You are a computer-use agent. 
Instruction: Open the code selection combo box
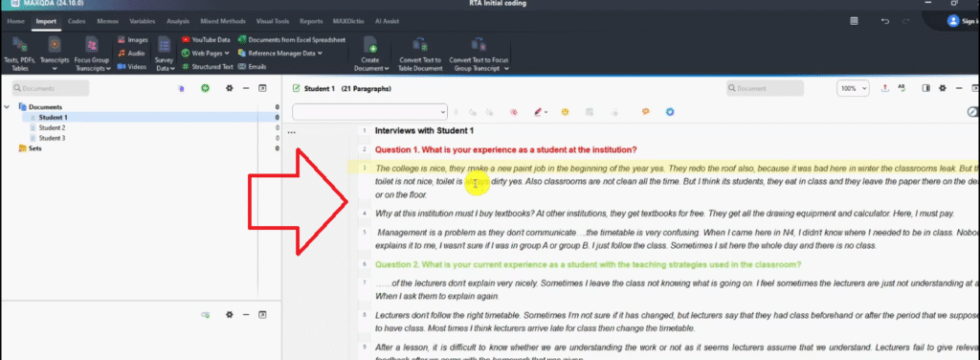tap(370, 112)
